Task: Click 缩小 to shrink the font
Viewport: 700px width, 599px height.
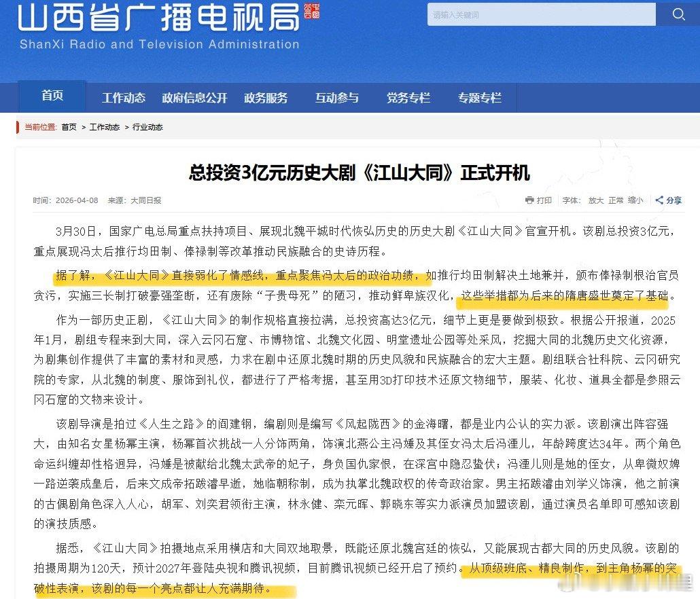Action: tap(637, 200)
